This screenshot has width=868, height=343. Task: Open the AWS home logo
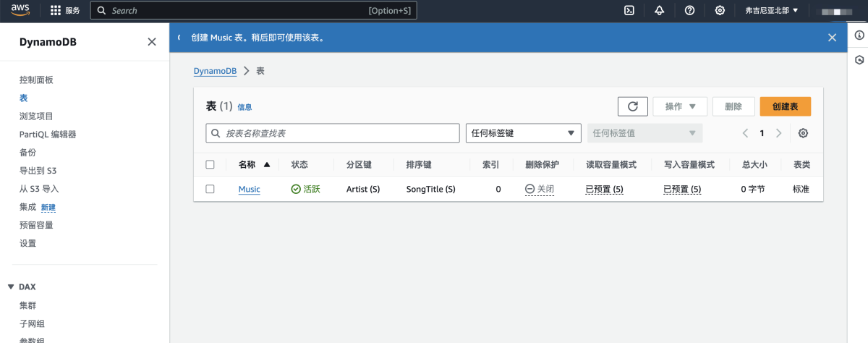click(20, 10)
